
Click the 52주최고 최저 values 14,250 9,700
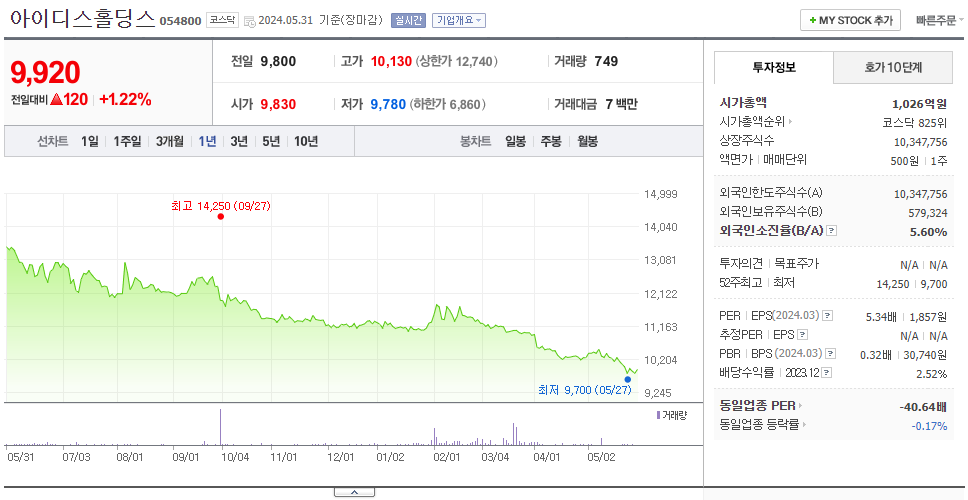point(911,284)
